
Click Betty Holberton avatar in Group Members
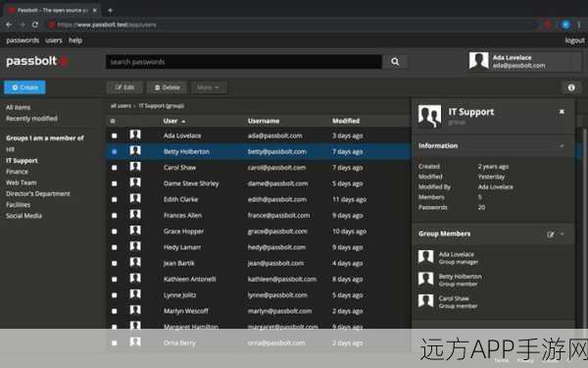426,280
